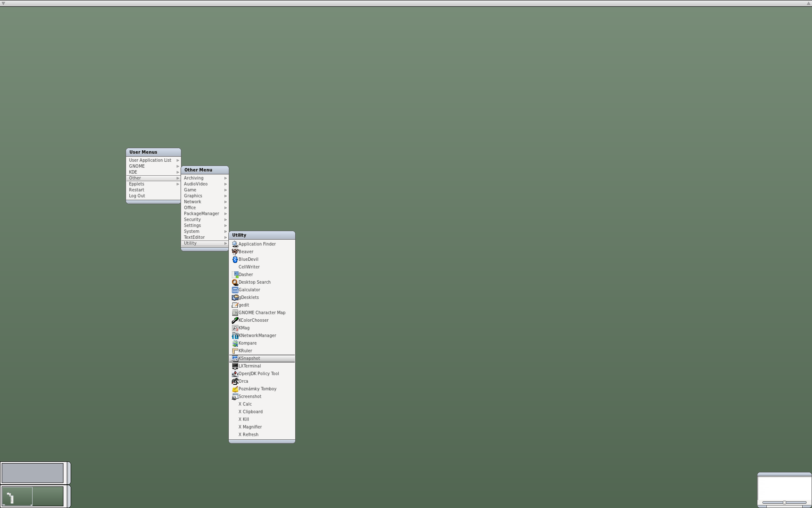Expand the Graphics submenu arrow
This screenshot has width=812, height=508.
225,196
